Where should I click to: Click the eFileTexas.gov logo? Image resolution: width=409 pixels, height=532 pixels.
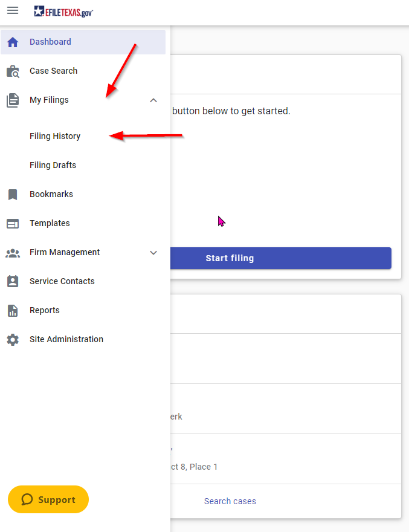(62, 10)
